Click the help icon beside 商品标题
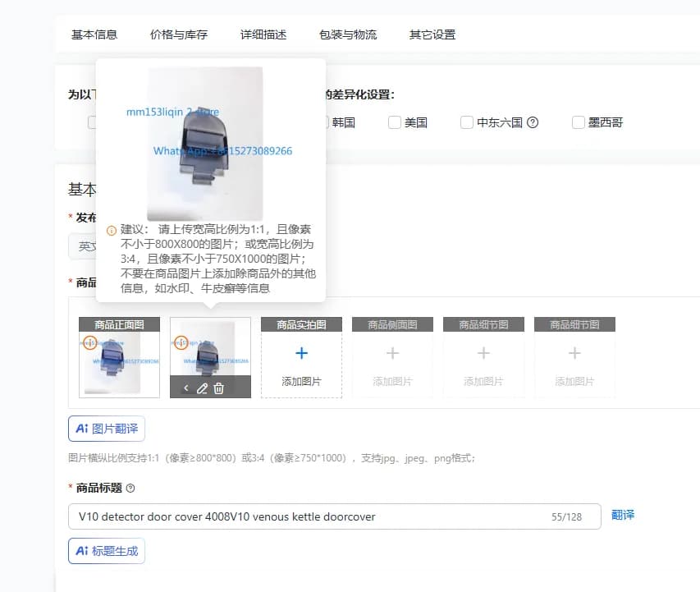700x592 pixels. [x=130, y=489]
